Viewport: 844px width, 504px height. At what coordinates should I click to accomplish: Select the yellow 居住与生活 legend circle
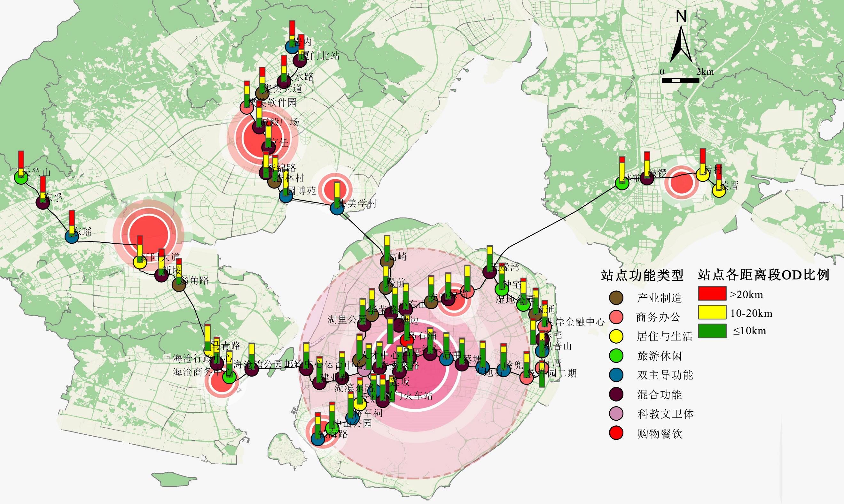616,336
